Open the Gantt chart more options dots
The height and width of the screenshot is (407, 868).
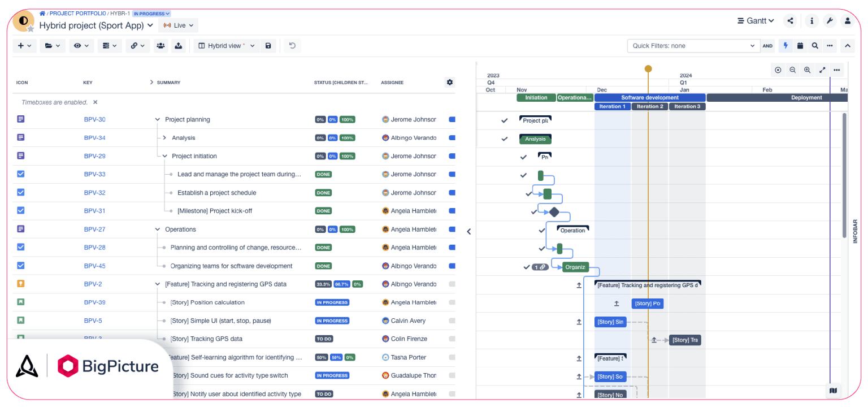point(837,70)
